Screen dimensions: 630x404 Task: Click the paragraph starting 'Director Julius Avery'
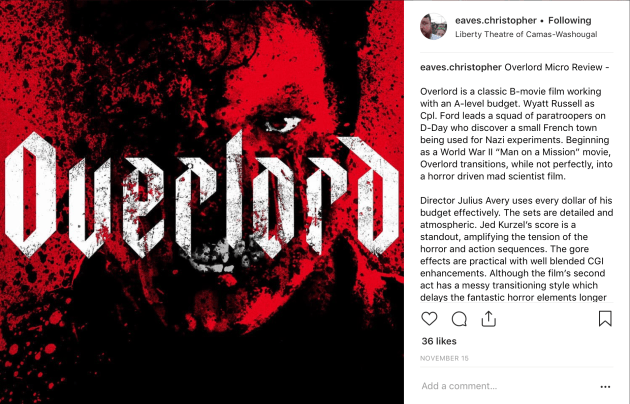[516, 249]
